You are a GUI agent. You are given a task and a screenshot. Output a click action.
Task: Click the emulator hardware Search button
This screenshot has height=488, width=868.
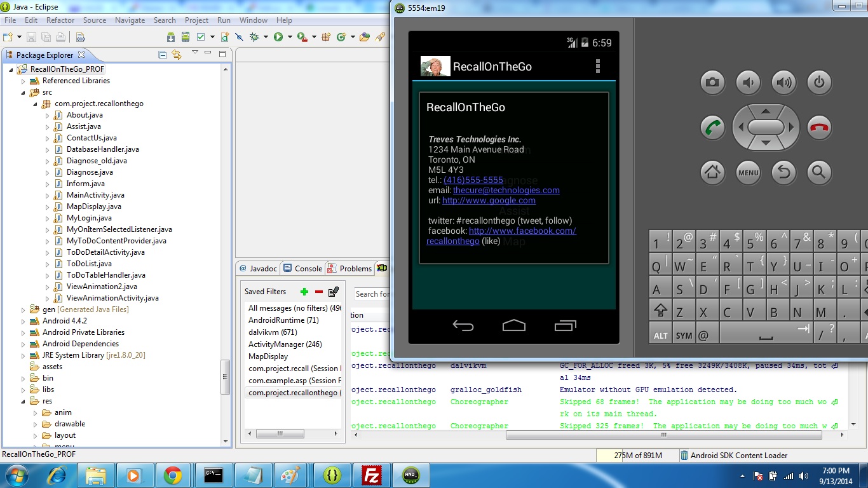(819, 172)
